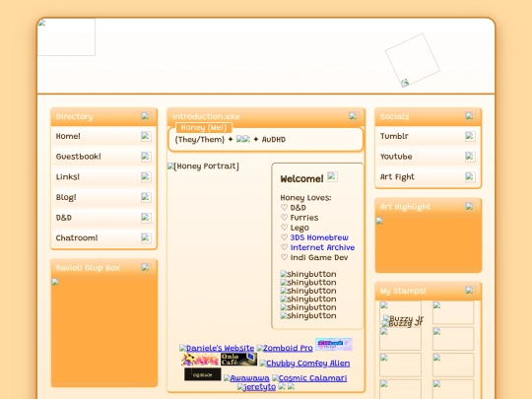Image resolution: width=532 pixels, height=399 pixels.
Task: Enter the Chatroom! page
Action: pos(103,237)
